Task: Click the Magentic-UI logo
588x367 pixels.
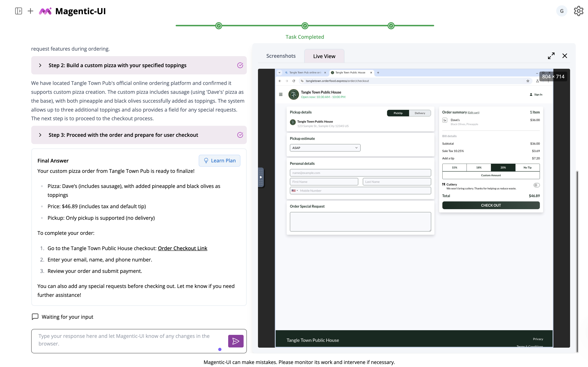Action: 45,11
